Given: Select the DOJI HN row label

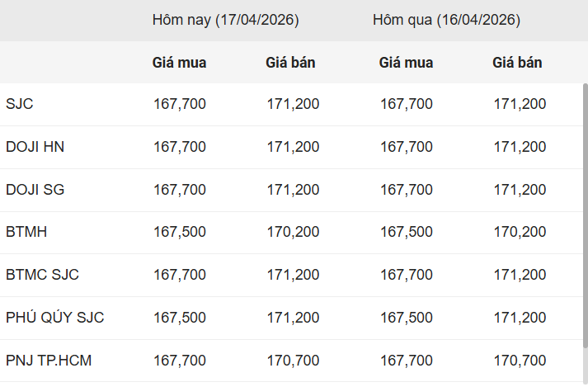Looking at the screenshot, I should coord(35,147).
